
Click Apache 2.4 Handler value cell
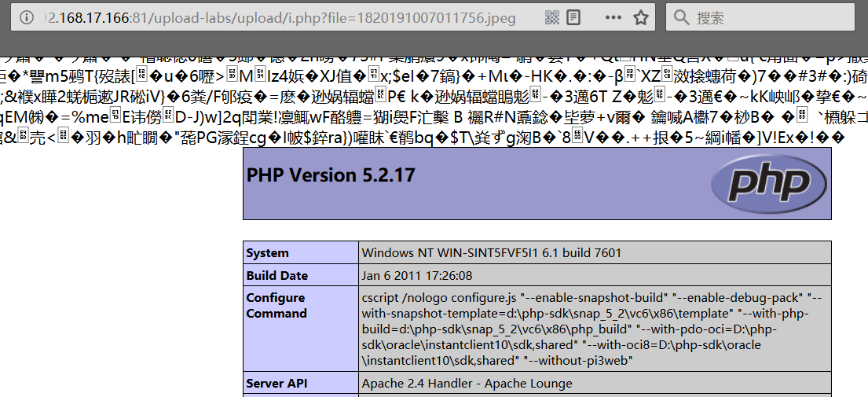point(467,384)
